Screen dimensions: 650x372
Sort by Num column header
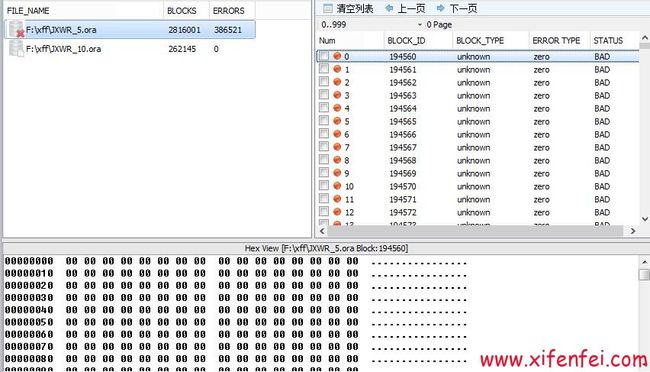(x=350, y=41)
